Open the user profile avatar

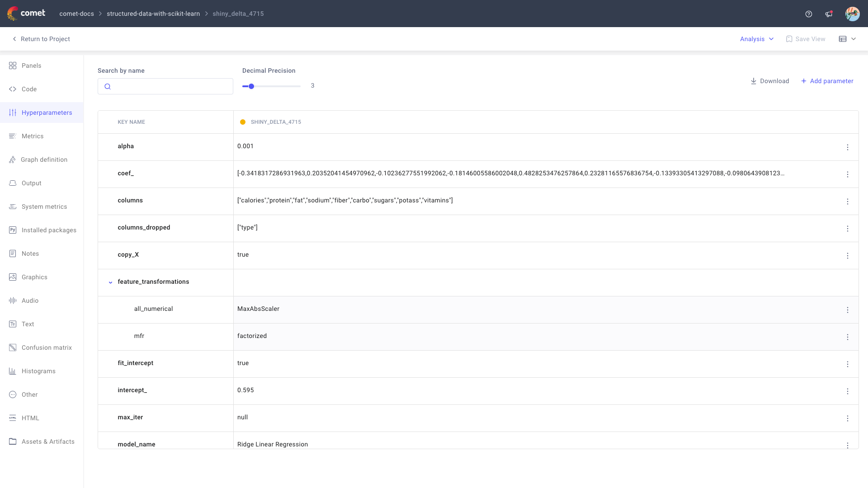[852, 14]
